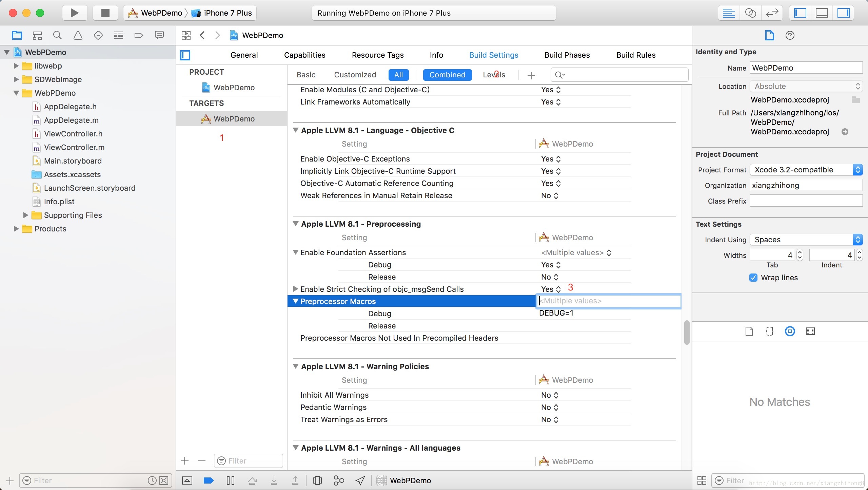
Task: Open the Project navigator folder icon
Action: click(x=17, y=35)
